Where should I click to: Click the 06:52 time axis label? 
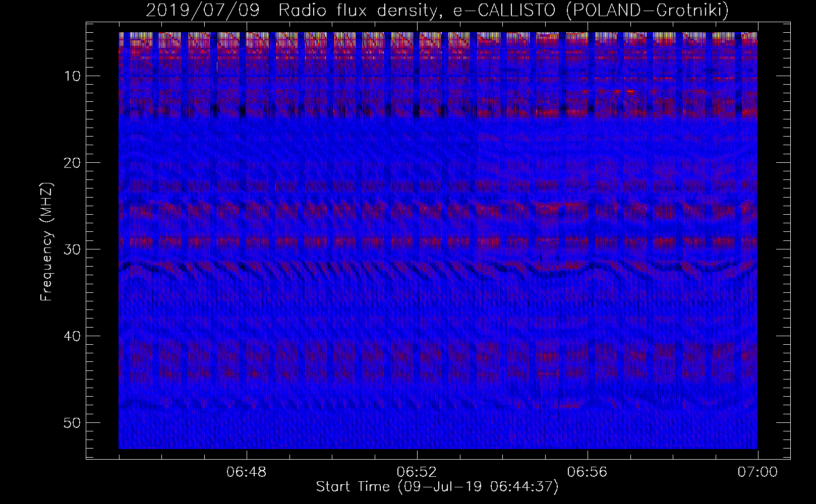tap(417, 472)
